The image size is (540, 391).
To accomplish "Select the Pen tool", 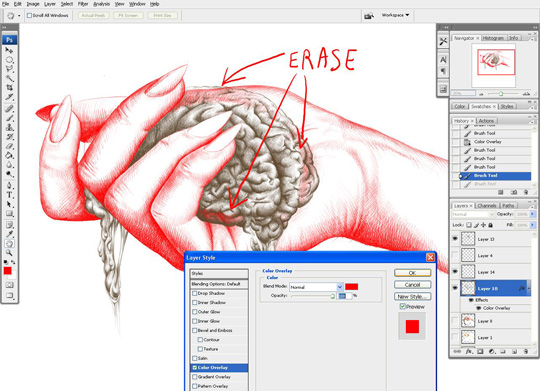I will (9, 186).
